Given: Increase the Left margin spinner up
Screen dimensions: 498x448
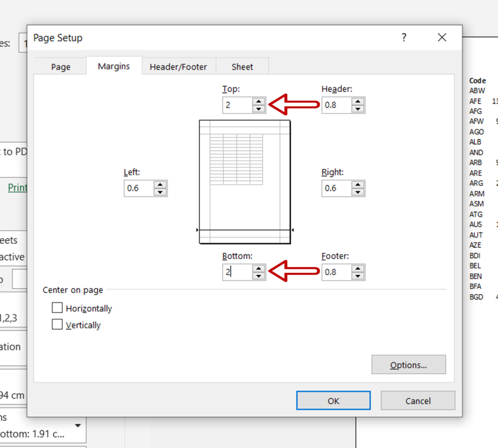Looking at the screenshot, I should click(x=160, y=185).
